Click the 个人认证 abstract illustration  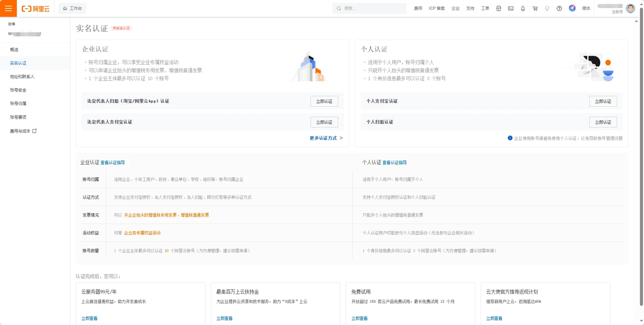coord(595,66)
